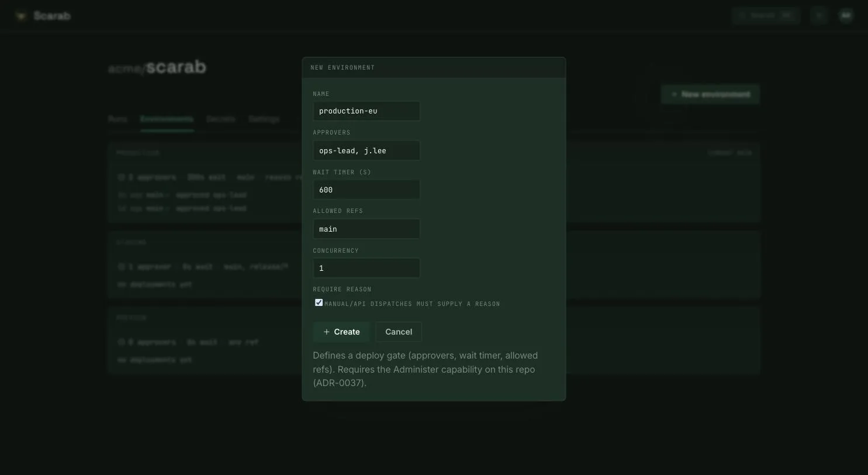Edit the Approvers field with ops-lead, j.lee
The width and height of the screenshot is (868, 475).
pos(366,150)
